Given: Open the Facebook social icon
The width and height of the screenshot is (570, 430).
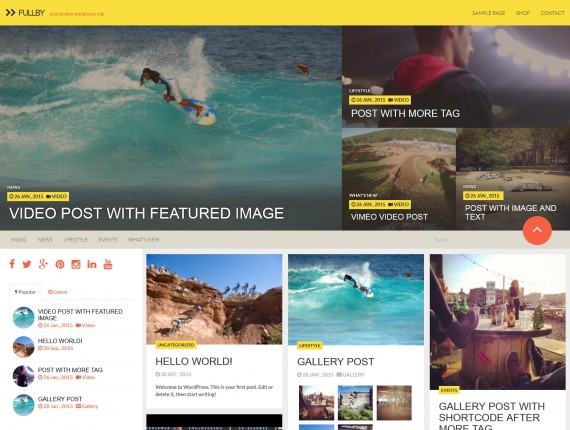Looking at the screenshot, I should tap(12, 264).
